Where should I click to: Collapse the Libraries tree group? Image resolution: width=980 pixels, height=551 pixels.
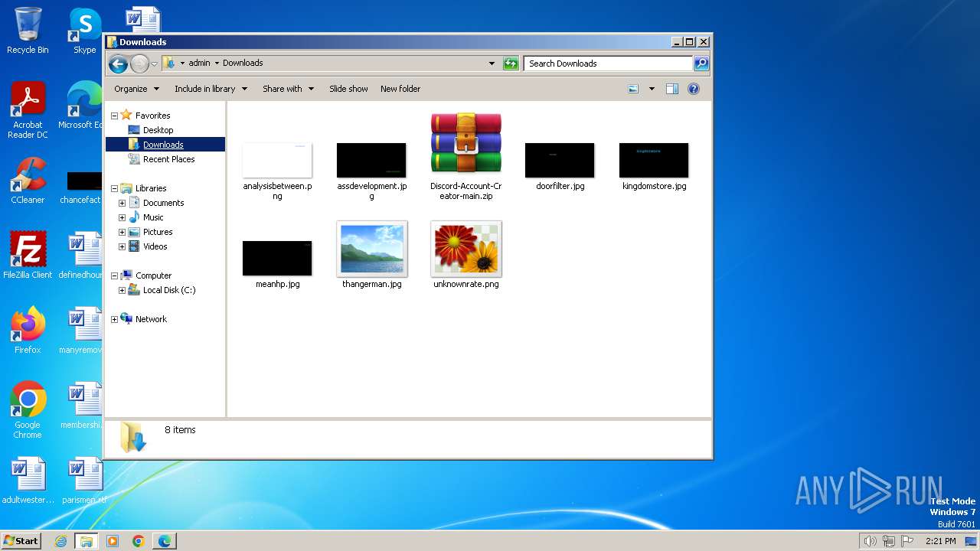pos(114,188)
